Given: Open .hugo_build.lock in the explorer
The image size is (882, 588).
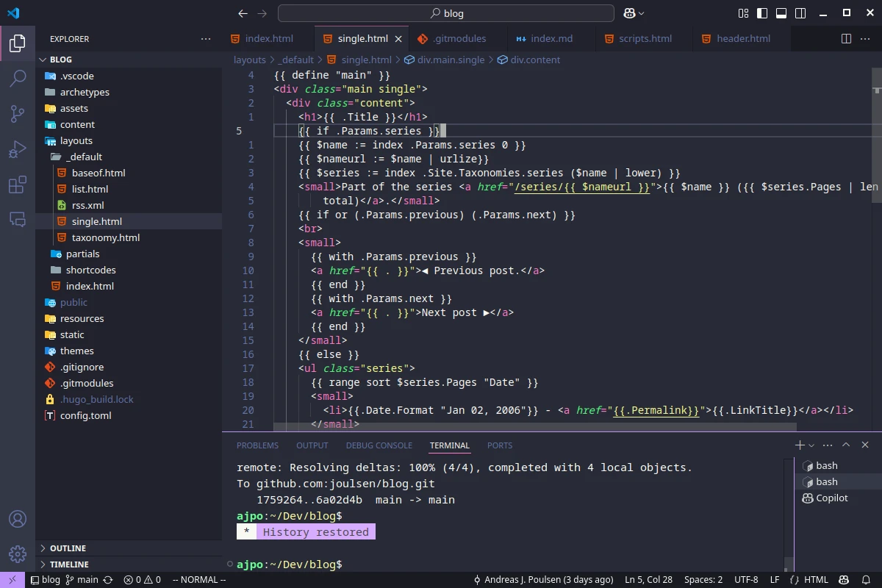Looking at the screenshot, I should [129, 399].
